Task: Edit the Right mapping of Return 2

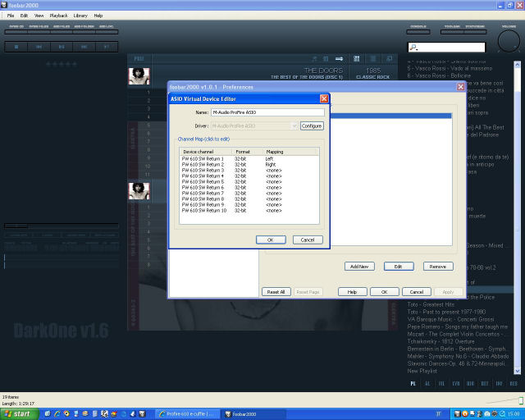Action: click(271, 164)
